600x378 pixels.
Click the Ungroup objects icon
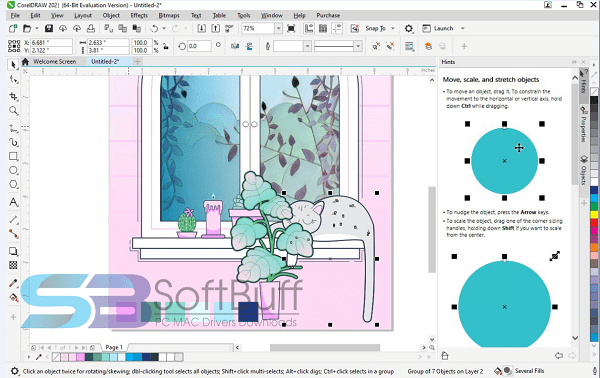(x=376, y=46)
